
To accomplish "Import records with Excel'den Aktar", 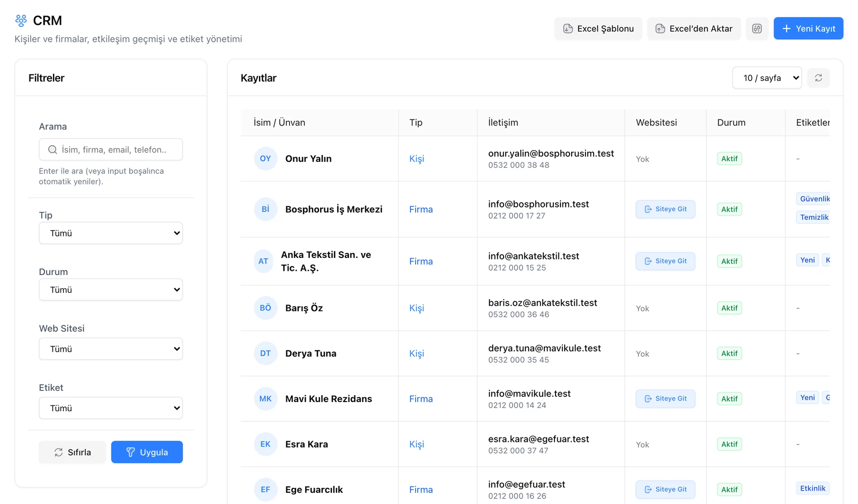I will [693, 28].
